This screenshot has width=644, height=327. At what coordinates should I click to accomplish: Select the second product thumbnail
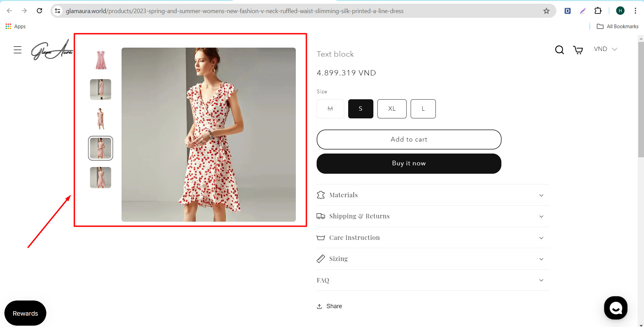pyautogui.click(x=101, y=90)
